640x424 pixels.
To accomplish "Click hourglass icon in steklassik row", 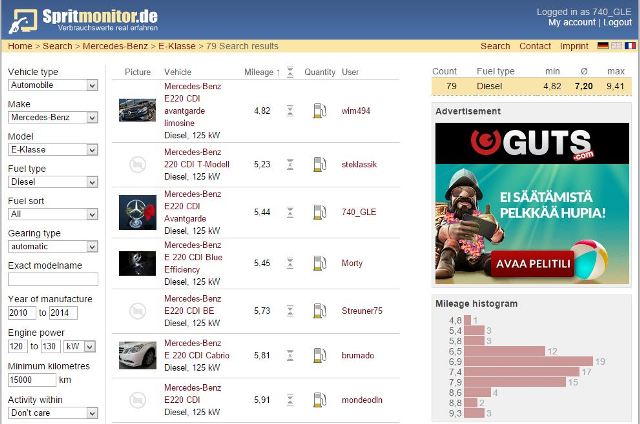I will coord(290,164).
